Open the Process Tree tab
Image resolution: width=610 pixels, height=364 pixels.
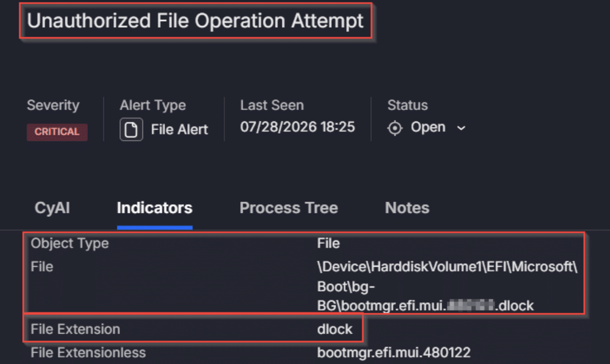[289, 208]
